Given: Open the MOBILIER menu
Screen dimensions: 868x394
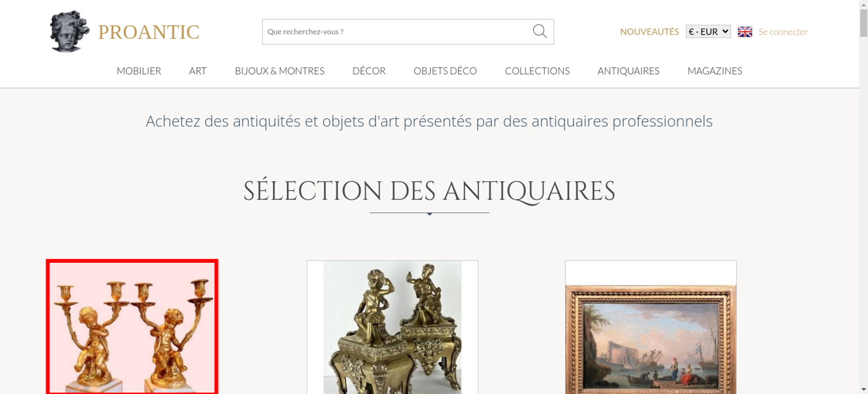Looking at the screenshot, I should click(139, 71).
